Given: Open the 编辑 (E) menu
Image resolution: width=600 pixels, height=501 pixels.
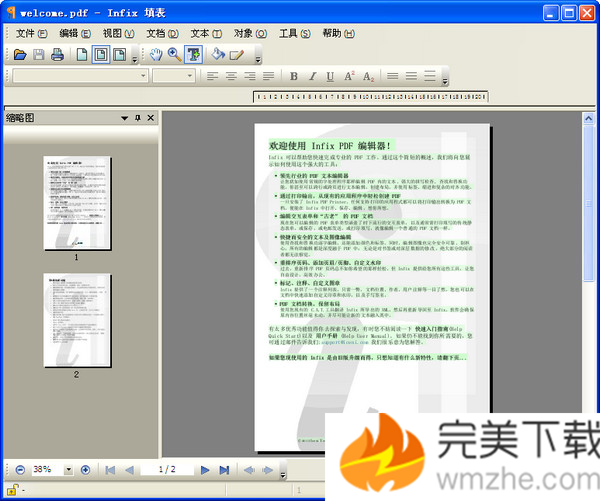Looking at the screenshot, I should [75, 34].
